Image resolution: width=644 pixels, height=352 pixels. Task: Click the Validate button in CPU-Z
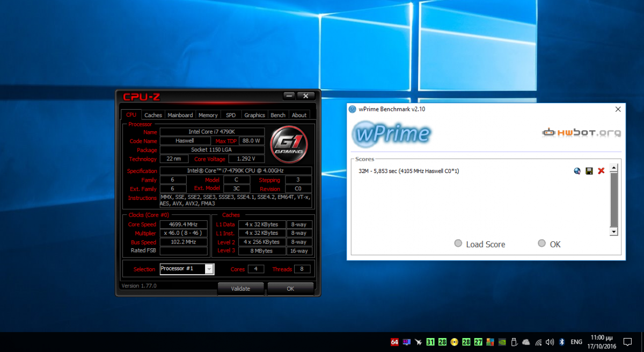tap(240, 289)
